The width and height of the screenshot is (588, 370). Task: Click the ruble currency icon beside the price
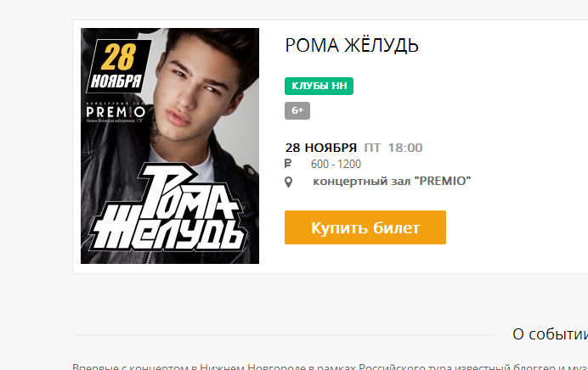click(x=287, y=164)
